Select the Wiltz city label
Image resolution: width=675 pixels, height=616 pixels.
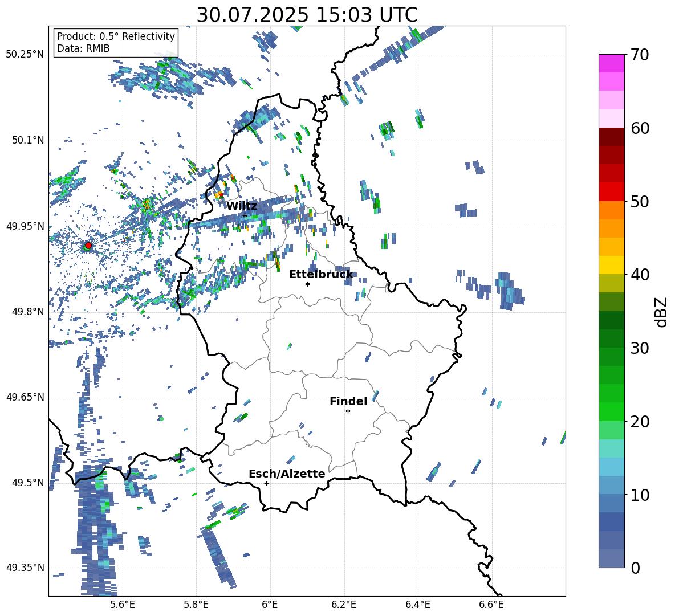click(x=242, y=206)
